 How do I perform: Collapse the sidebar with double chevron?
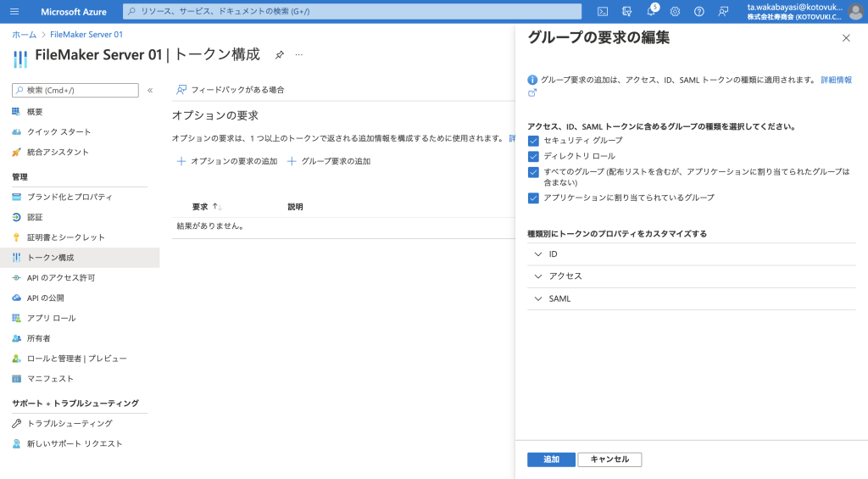point(150,90)
